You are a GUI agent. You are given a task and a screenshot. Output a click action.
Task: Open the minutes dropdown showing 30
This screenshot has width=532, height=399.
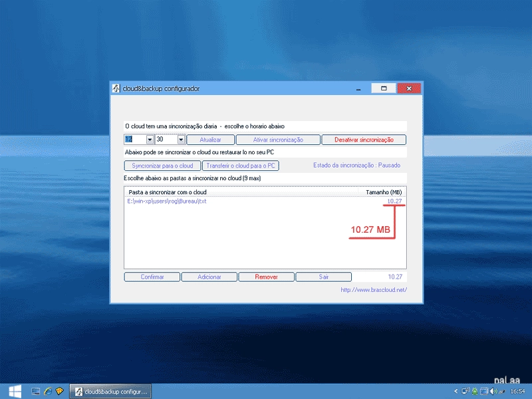(x=181, y=140)
